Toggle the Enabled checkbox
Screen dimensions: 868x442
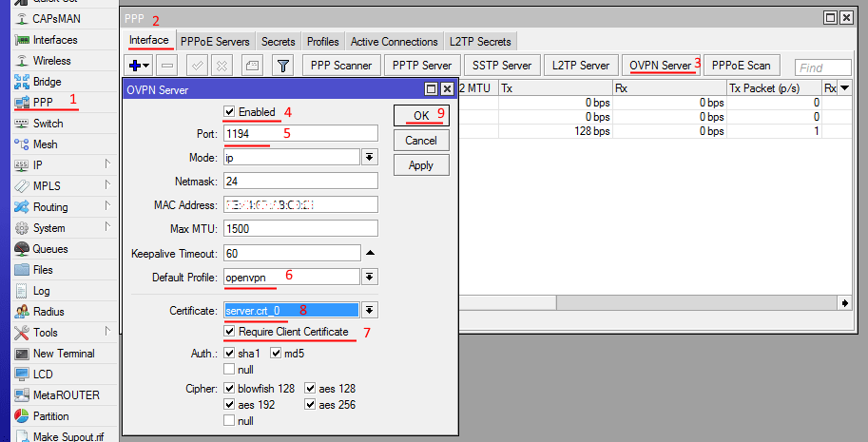tap(229, 112)
